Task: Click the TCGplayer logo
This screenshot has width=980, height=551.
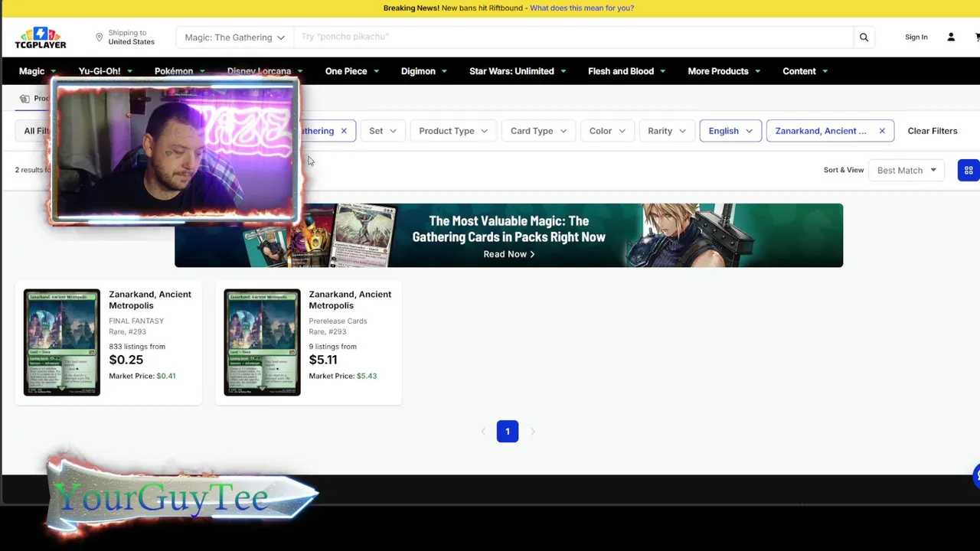Action: [x=41, y=37]
